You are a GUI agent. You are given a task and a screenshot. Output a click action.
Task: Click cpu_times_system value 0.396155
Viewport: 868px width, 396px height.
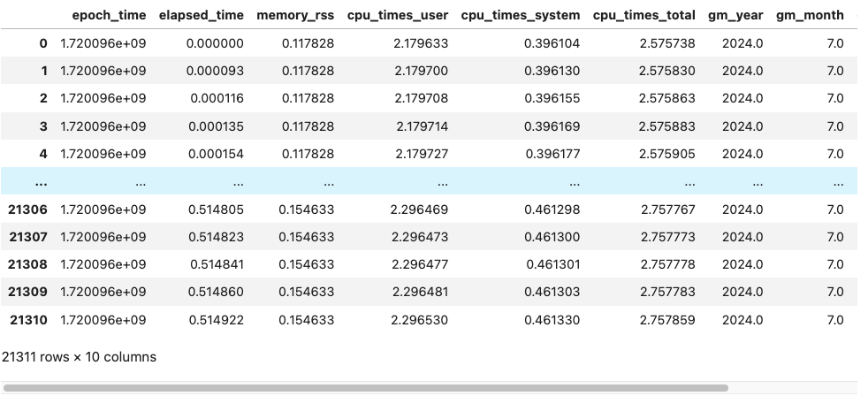coord(552,99)
